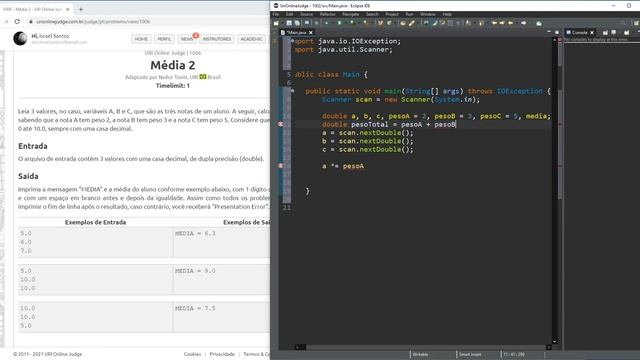Click the browser forward arrow
This screenshot has height=360, width=640.
5,22
